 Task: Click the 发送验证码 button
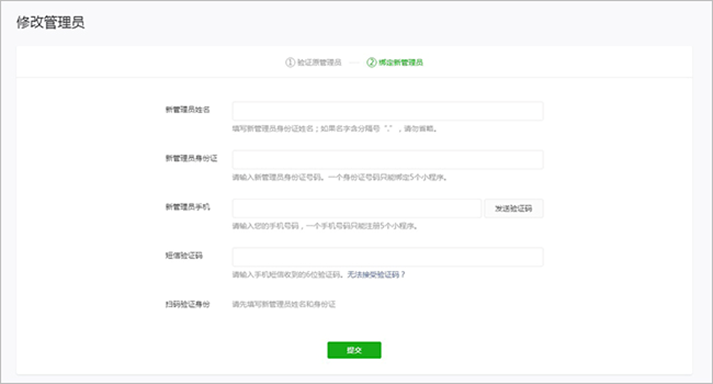(x=513, y=208)
